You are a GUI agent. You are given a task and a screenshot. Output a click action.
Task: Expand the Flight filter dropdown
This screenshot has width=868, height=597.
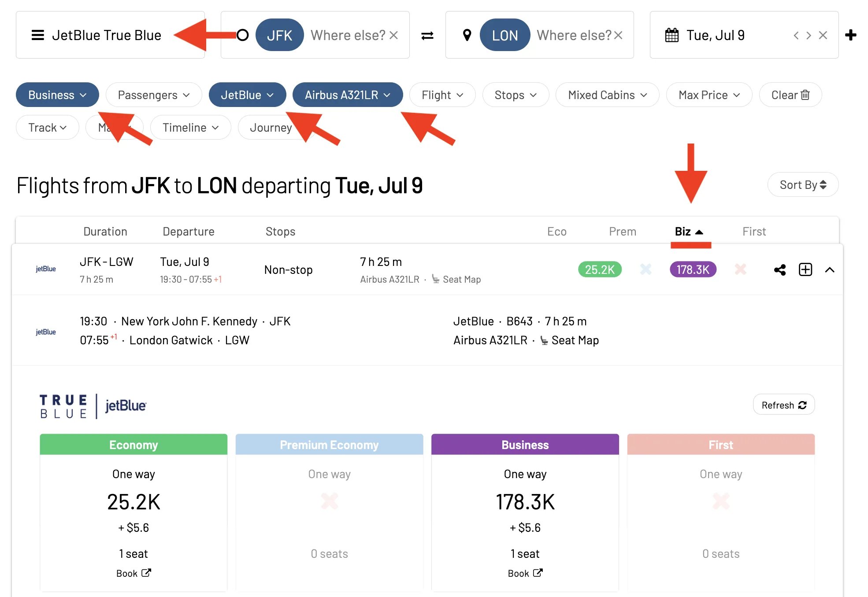click(x=442, y=95)
